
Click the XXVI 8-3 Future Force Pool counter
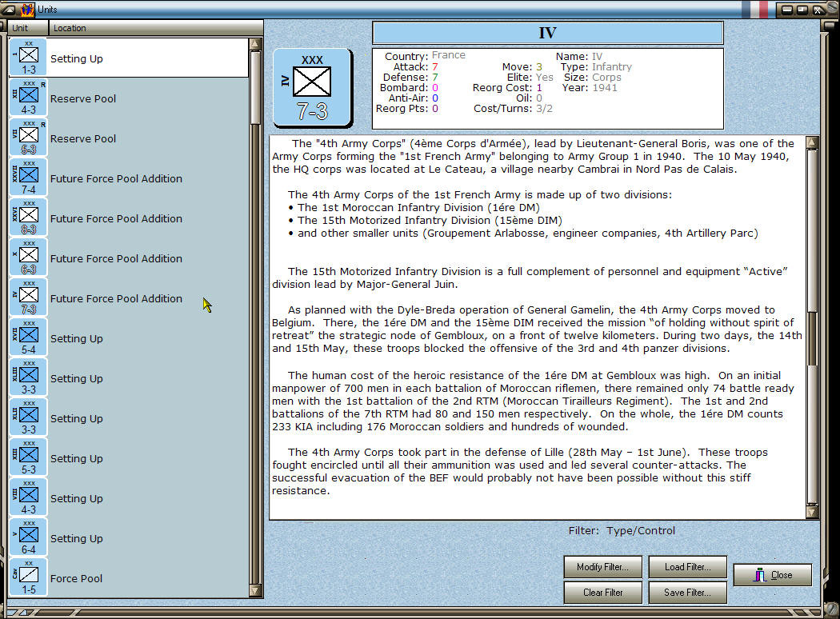pyautogui.click(x=27, y=218)
